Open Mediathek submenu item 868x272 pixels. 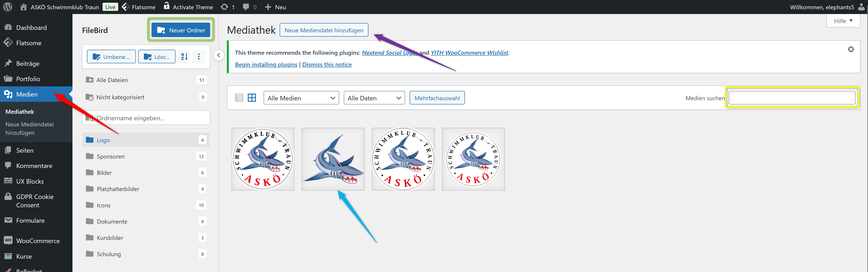coord(19,112)
